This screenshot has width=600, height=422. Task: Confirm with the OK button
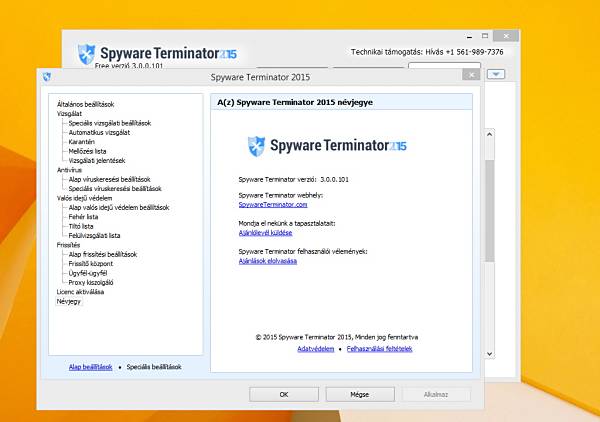click(x=284, y=394)
